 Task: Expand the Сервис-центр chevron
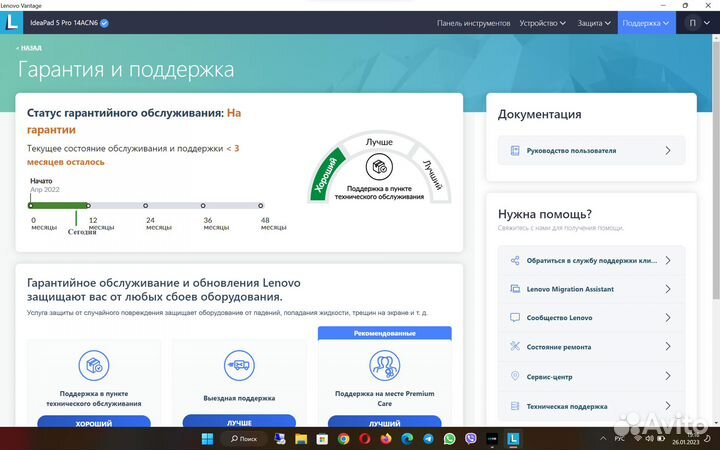tap(668, 376)
